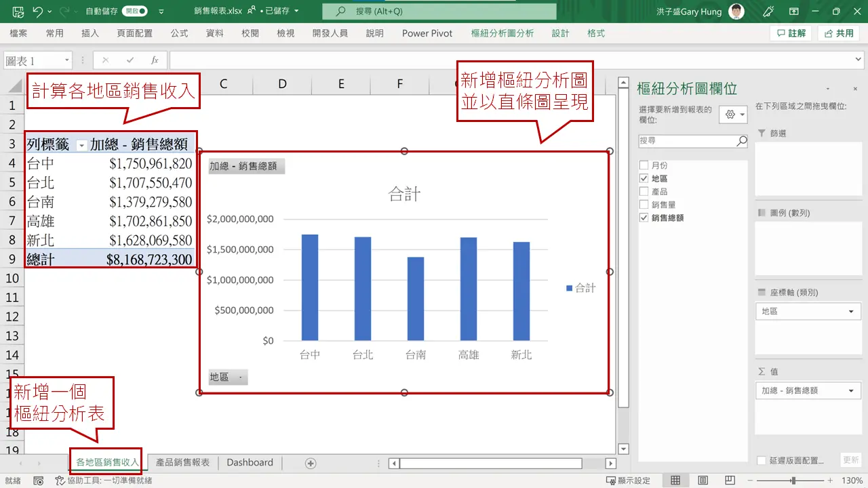Toggle the AutoSave switch

[134, 12]
